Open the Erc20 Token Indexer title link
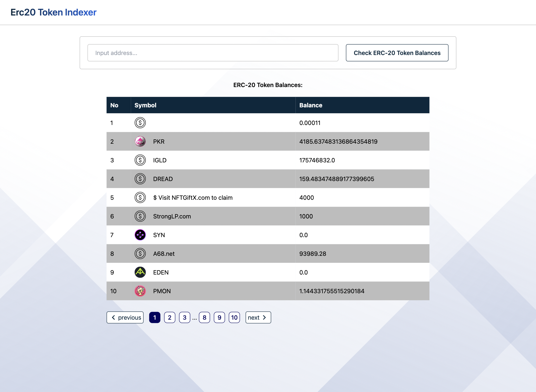 pos(53,12)
